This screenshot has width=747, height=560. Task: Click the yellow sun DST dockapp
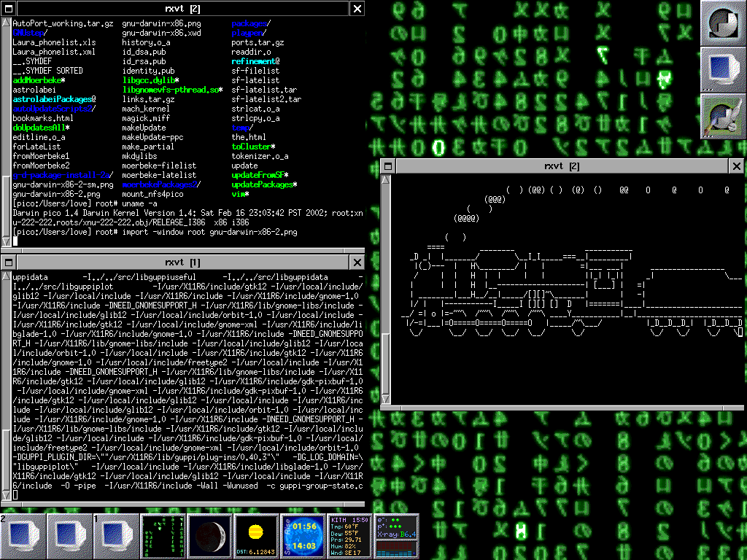(x=257, y=537)
